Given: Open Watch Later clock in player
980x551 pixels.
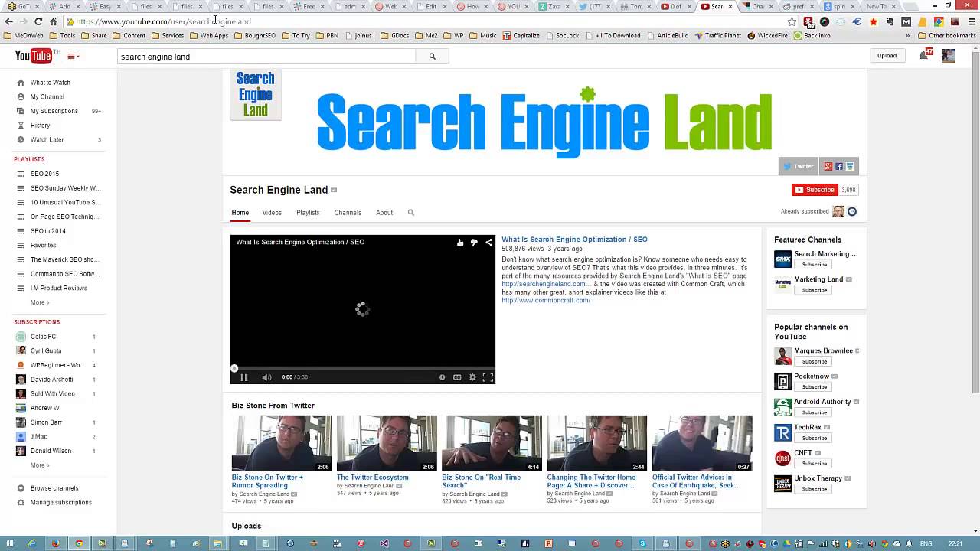Looking at the screenshot, I should pos(442,377).
